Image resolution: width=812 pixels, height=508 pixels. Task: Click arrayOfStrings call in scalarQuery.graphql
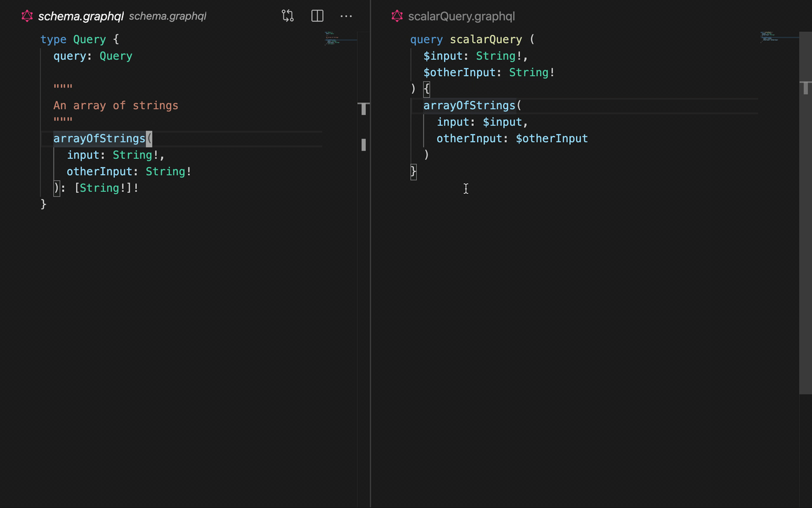click(469, 105)
